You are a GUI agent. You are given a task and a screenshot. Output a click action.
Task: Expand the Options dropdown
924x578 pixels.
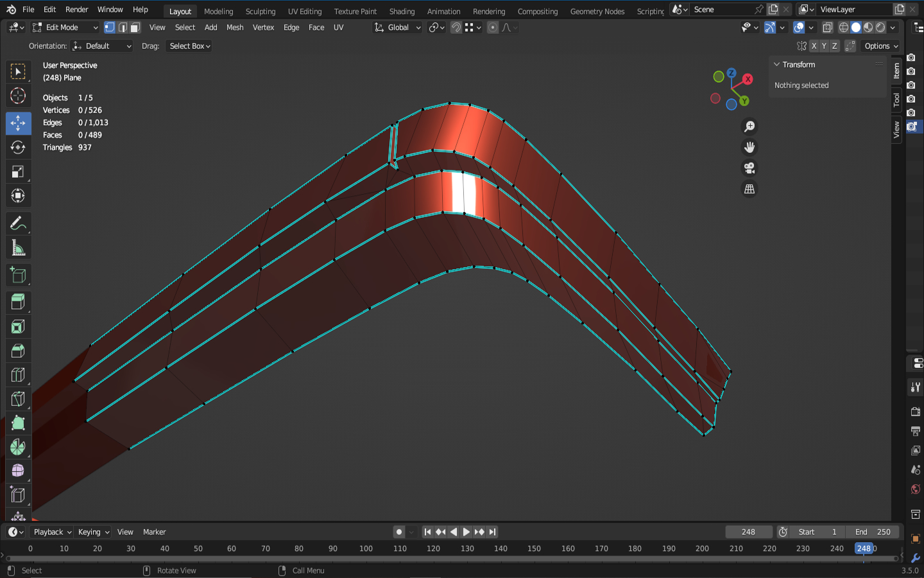click(881, 46)
